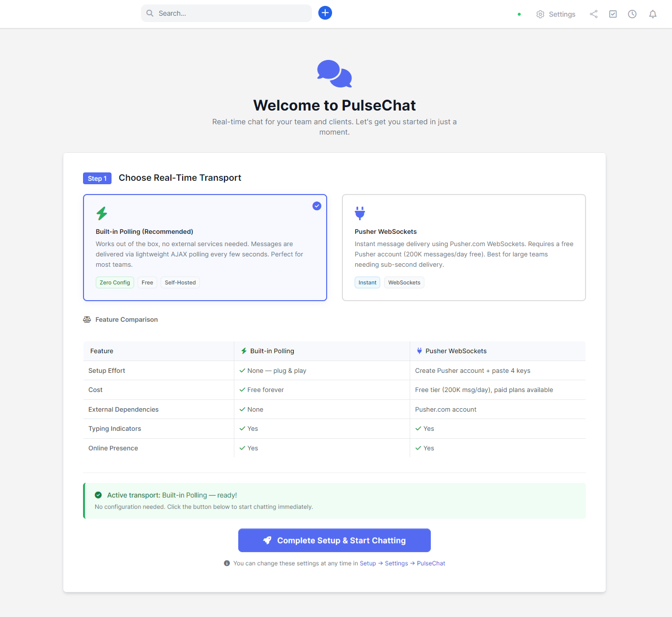Image resolution: width=672 pixels, height=617 pixels.
Task: Click the scale icon next to Feature Comparison
Action: [87, 319]
